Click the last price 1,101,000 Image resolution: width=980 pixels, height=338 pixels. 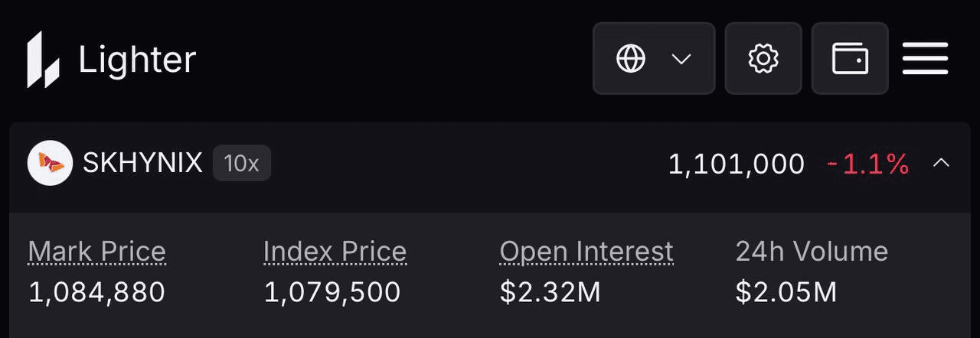pos(736,164)
